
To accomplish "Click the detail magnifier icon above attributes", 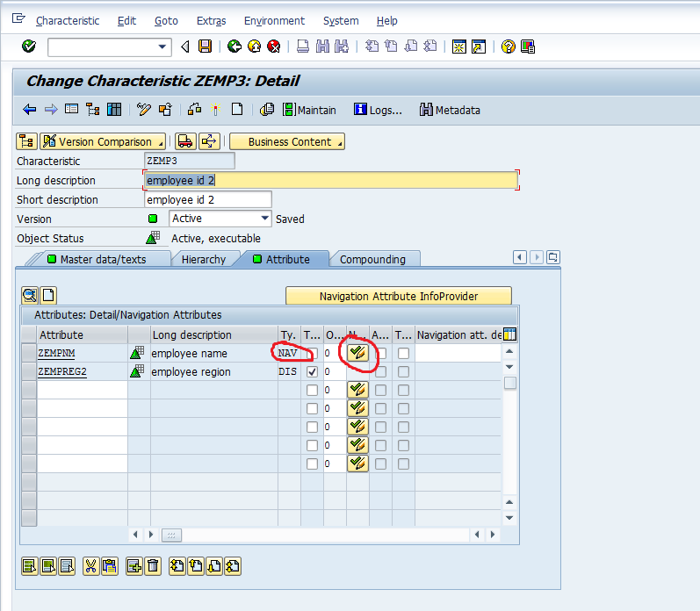I will pyautogui.click(x=30, y=295).
